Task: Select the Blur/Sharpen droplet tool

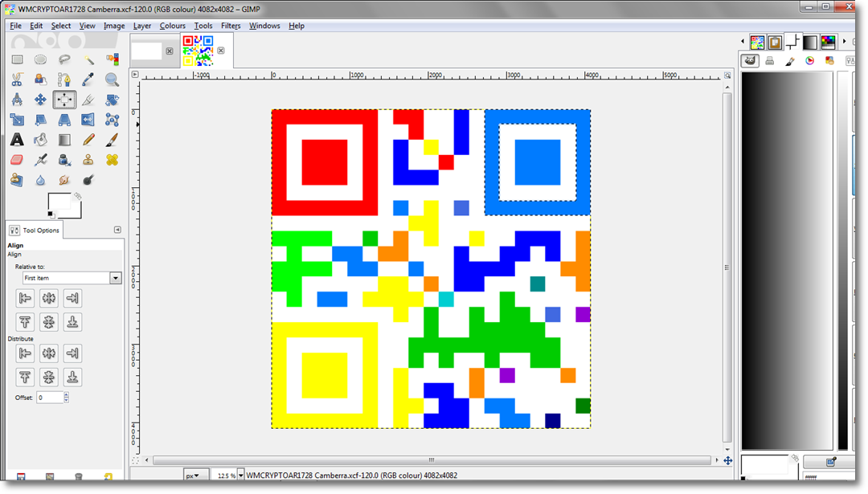Action: (40, 180)
